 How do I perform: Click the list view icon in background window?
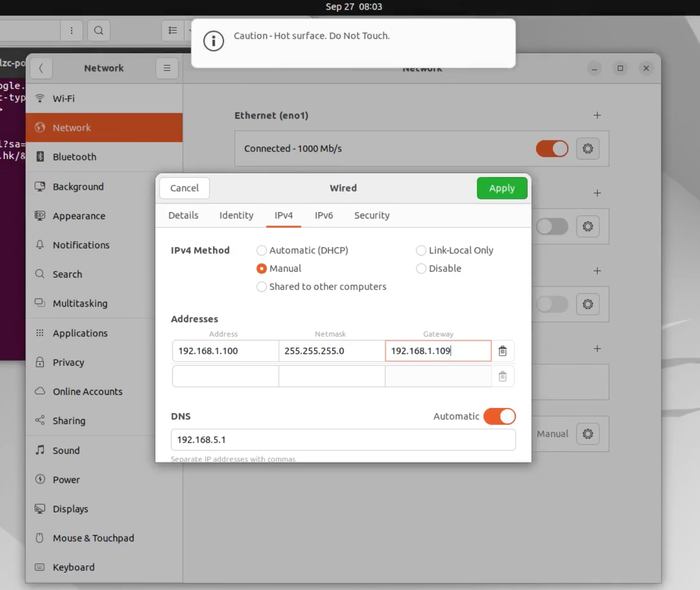(173, 30)
